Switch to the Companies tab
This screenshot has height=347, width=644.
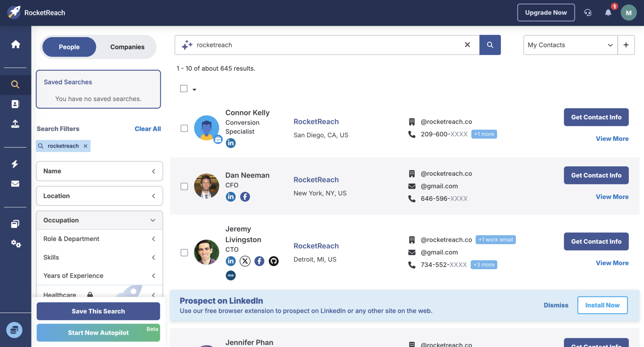[127, 47]
